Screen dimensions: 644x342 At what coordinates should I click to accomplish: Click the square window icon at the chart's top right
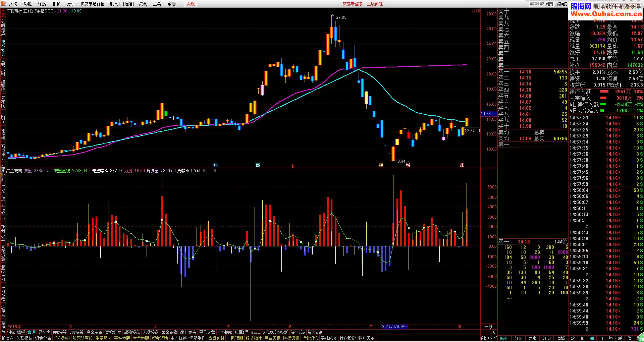pos(478,11)
